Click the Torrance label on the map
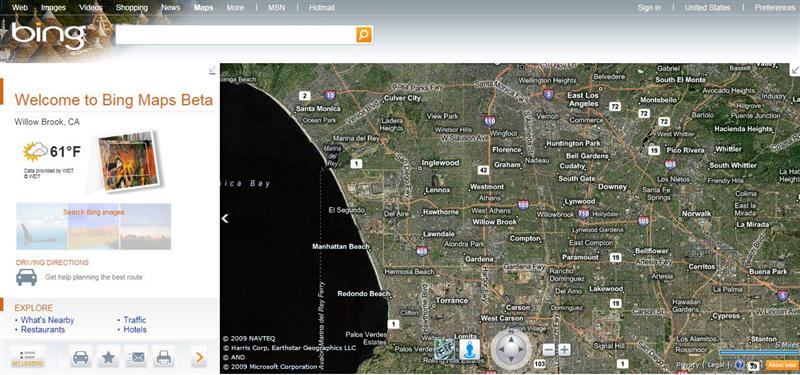Image resolution: width=800 pixels, height=375 pixels. coord(452,301)
